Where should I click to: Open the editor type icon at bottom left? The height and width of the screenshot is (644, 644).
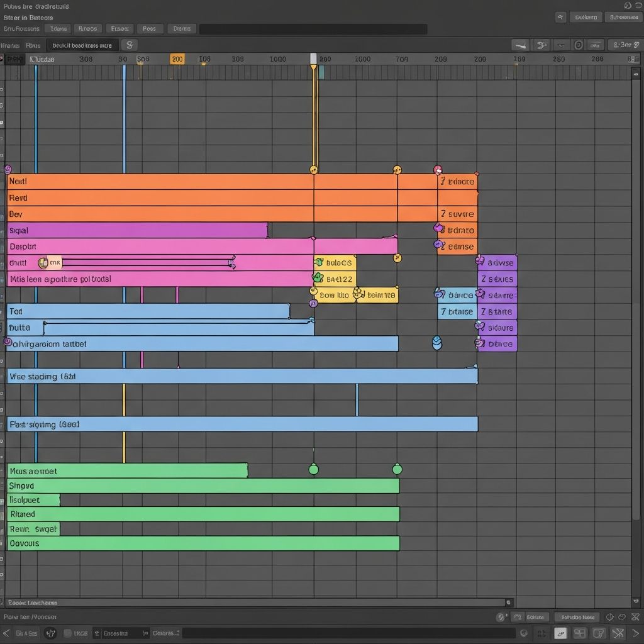point(52,633)
